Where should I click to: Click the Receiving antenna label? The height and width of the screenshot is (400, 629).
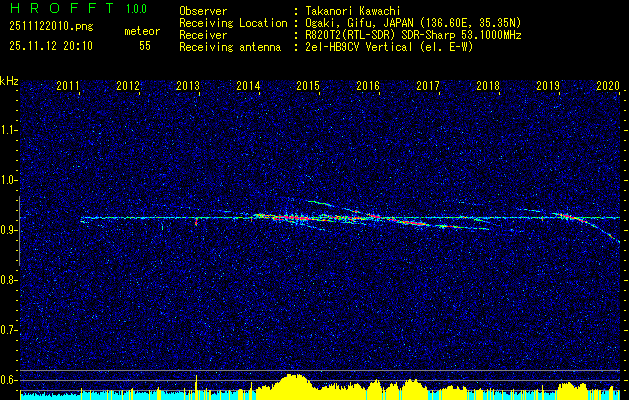[230, 47]
